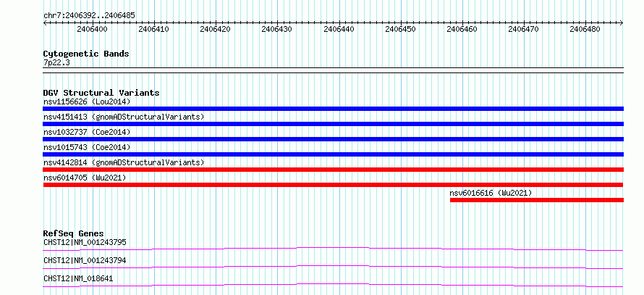This screenshot has width=644, height=295.
Task: Click the blue bar of nsv1015743
Action: tap(333, 154)
